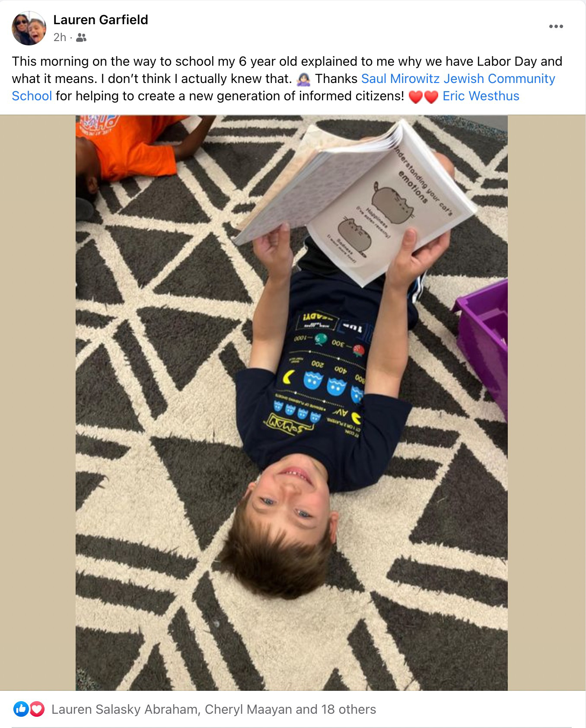
Task: Click Lauren Garfield's profile picture
Action: 29,29
